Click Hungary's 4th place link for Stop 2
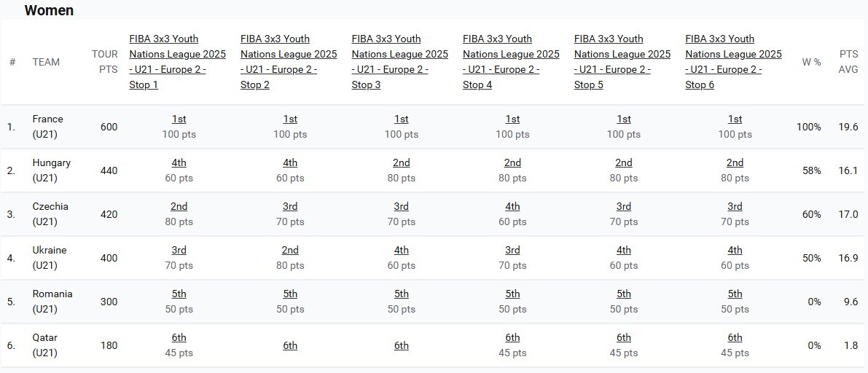This screenshot has height=373, width=868. [290, 162]
